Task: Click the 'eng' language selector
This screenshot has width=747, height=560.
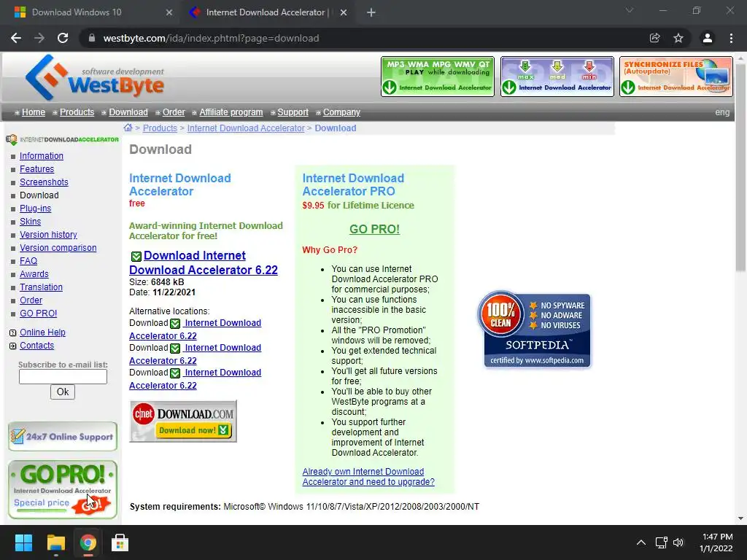Action: click(722, 112)
